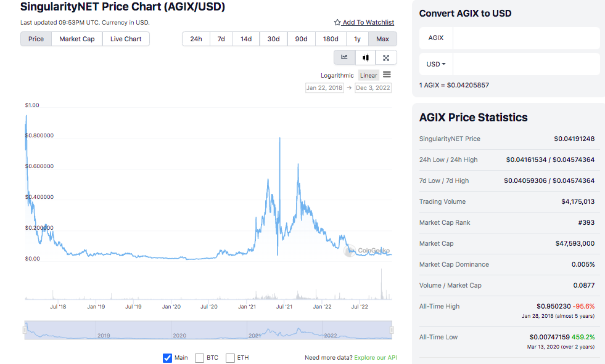Image resolution: width=605 pixels, height=364 pixels.
Task: Open the USD currency dropdown
Action: point(436,64)
